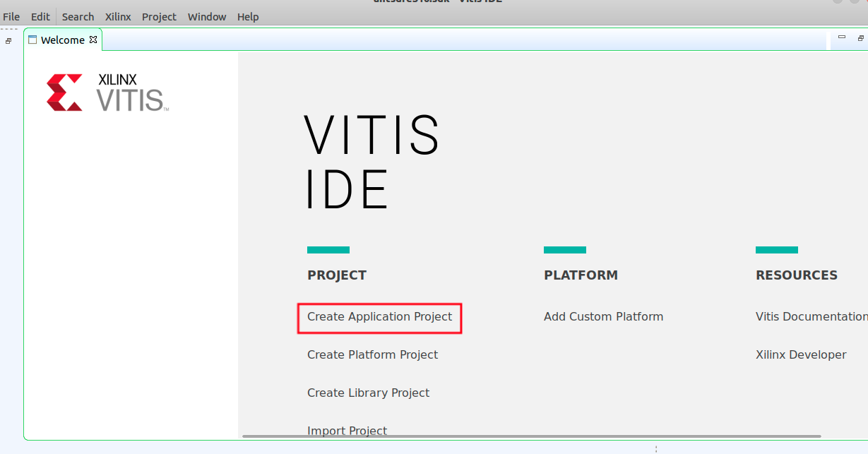Click Create Library Project link
Viewport: 868px width, 454px height.
pos(368,393)
